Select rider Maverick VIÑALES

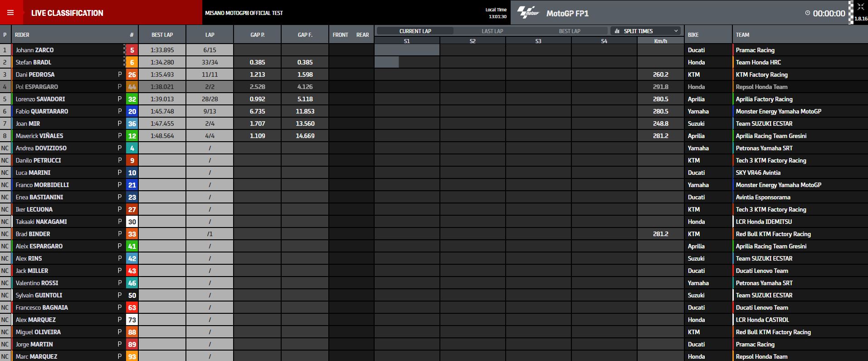(x=39, y=136)
